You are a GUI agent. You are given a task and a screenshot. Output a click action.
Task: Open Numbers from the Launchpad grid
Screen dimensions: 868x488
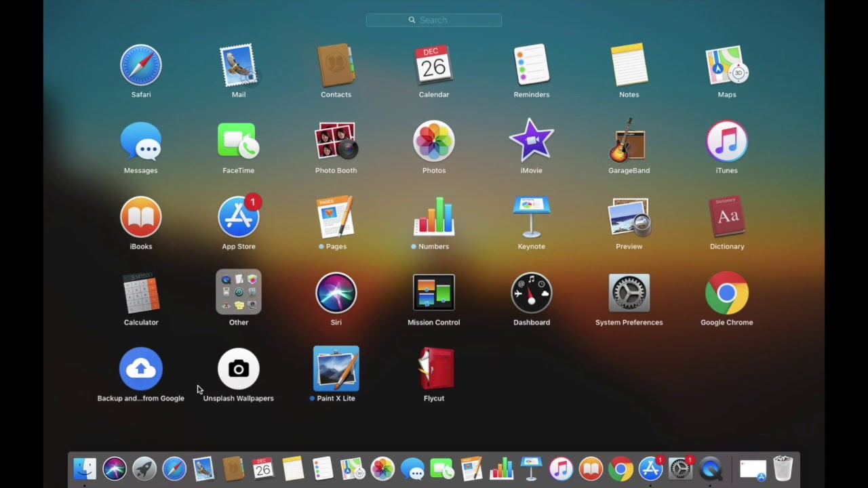tap(434, 217)
